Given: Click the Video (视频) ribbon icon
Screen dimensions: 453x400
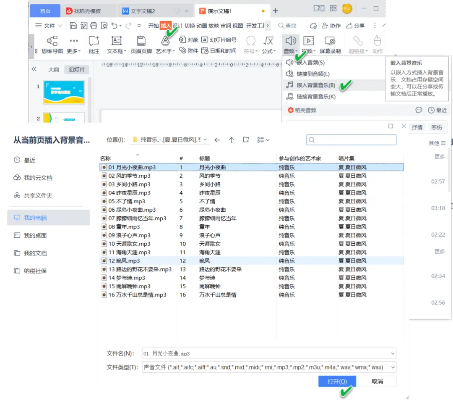Looking at the screenshot, I should pos(308,41).
